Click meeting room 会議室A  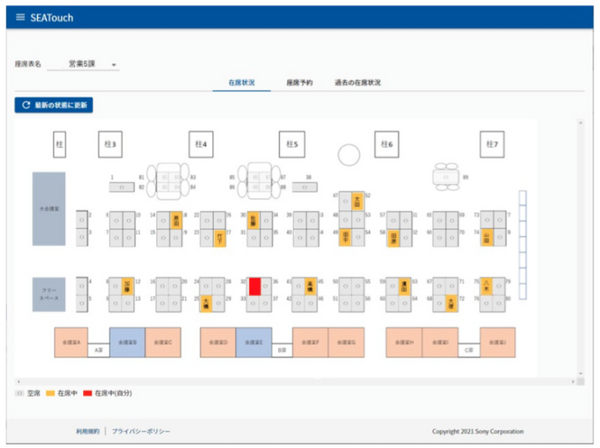72,342
